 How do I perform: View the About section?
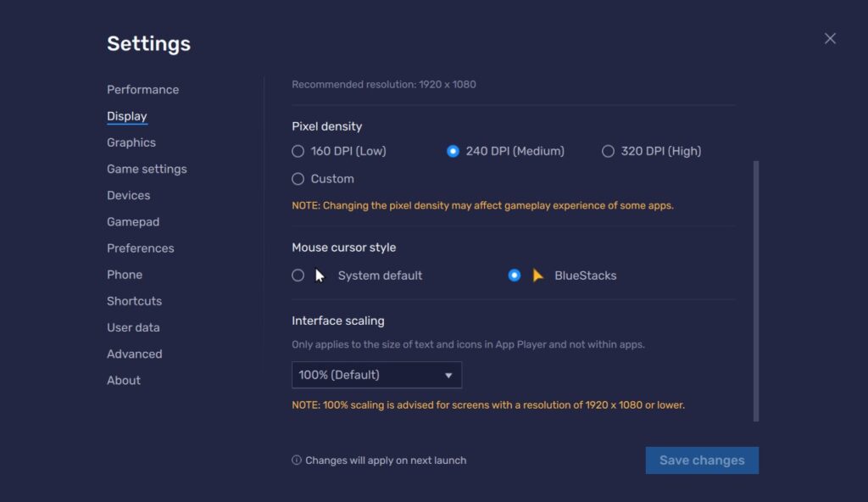point(124,380)
